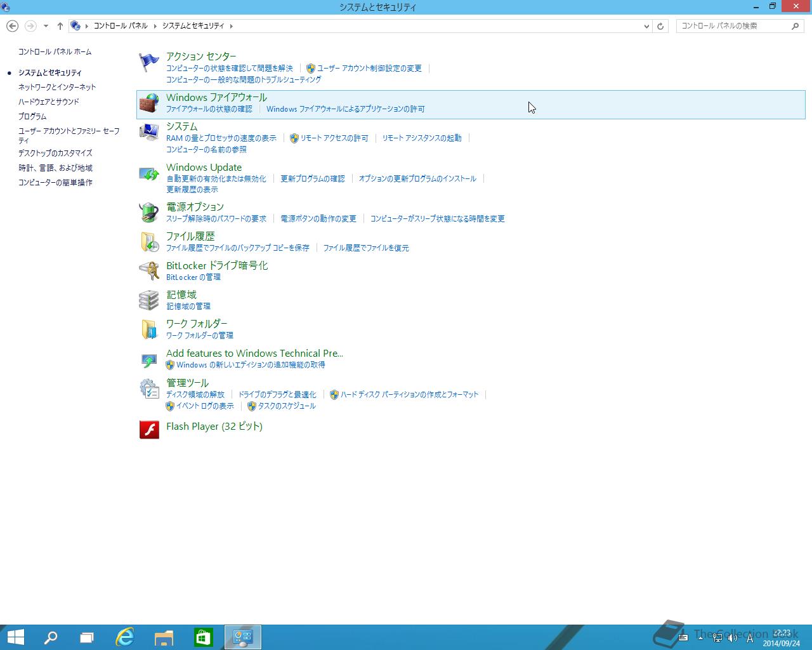Screen dimensions: 812x650
Task: Open the Windows Store from taskbar
Action: 203,637
